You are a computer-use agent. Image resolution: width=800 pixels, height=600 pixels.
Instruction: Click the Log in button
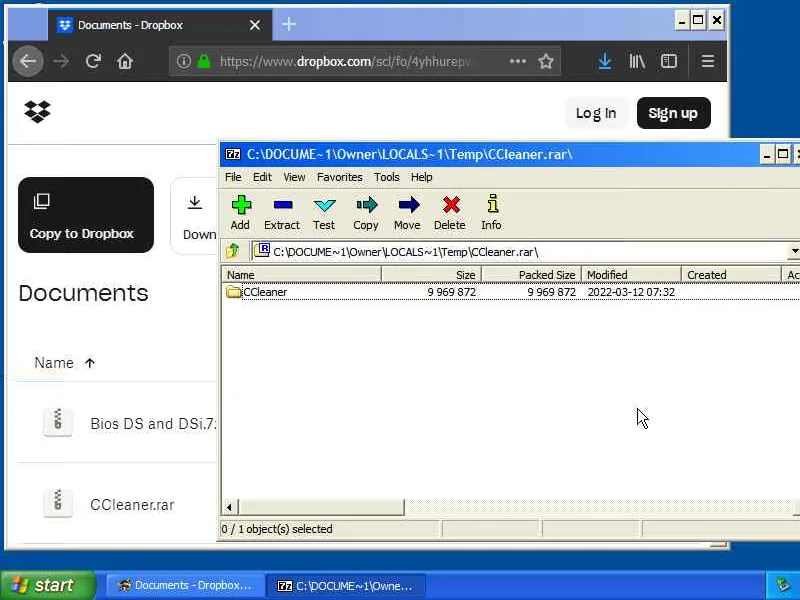(596, 113)
